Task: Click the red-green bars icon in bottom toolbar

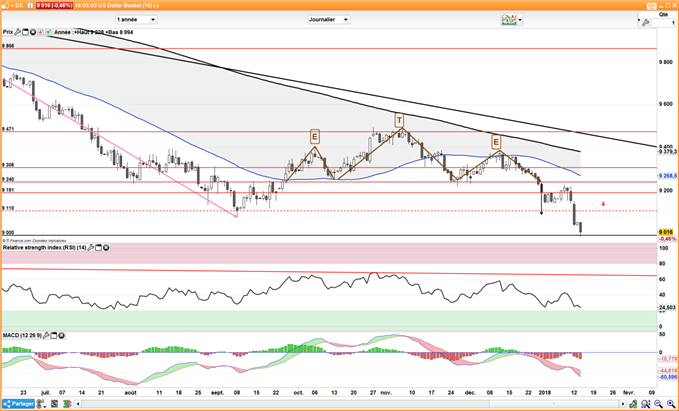Action: tap(68, 404)
